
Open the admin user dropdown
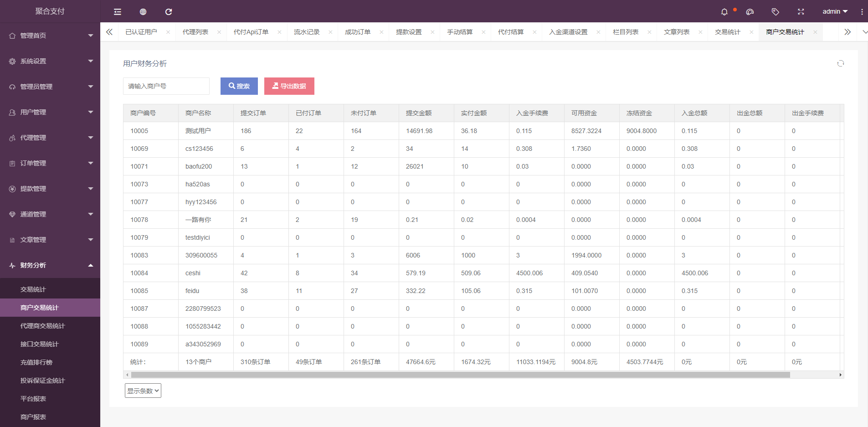835,12
